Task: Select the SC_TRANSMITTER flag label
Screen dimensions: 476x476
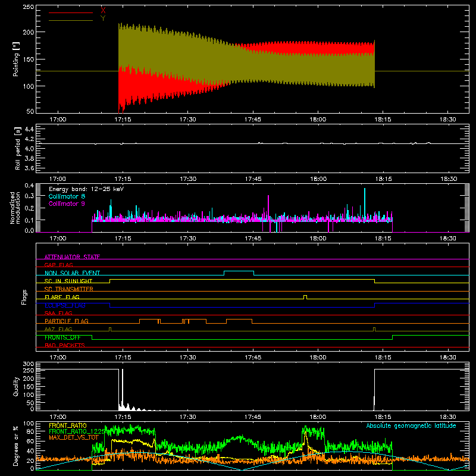Action: pyautogui.click(x=69, y=289)
